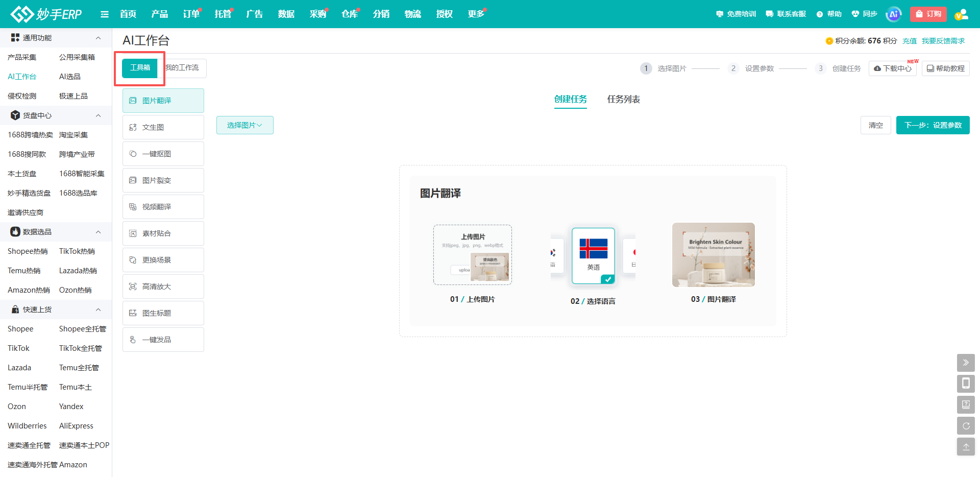
Task: Open the 更多 top menu
Action: point(476,14)
